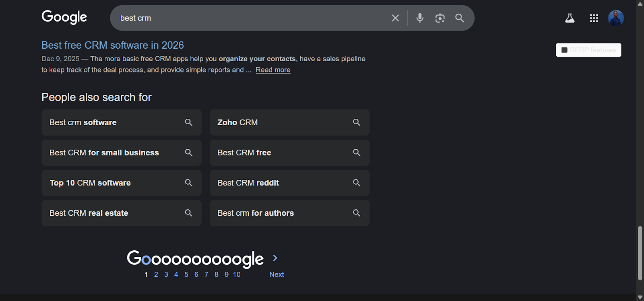Click the Read more link
Screen dimensions: 644x301
(x=273, y=70)
